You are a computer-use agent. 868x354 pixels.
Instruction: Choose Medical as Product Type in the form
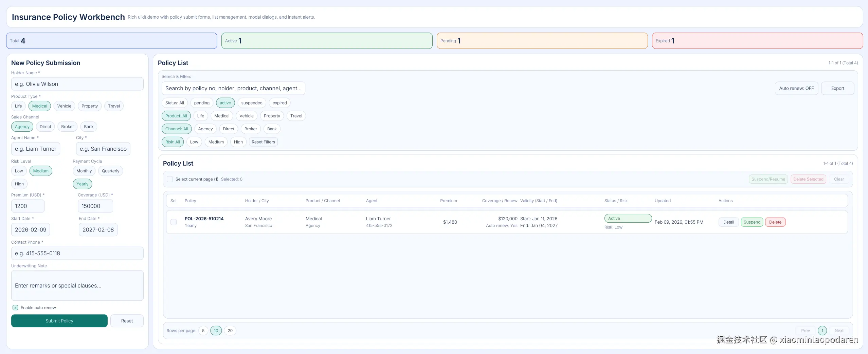pos(40,106)
